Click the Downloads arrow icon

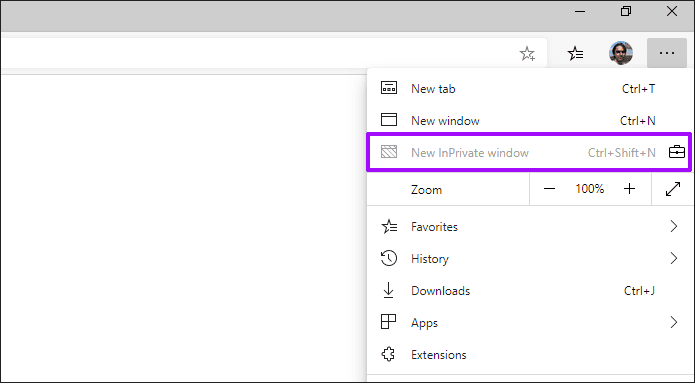click(x=388, y=290)
